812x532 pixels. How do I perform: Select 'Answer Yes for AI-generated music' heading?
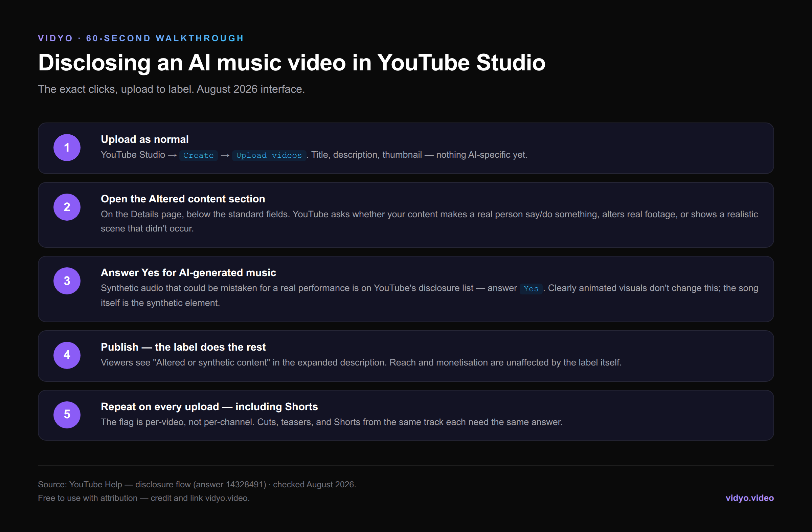[188, 273]
